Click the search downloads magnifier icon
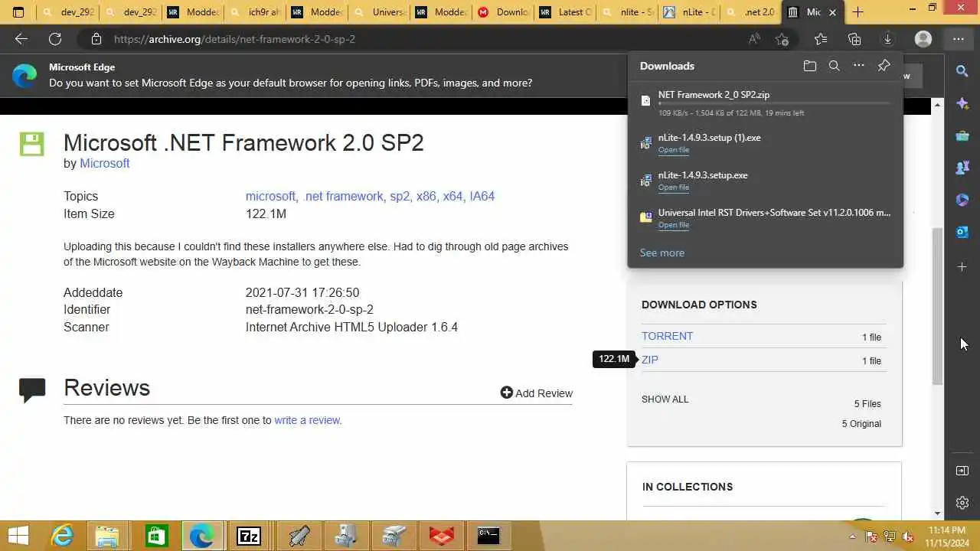The height and width of the screenshot is (551, 980). tap(835, 66)
